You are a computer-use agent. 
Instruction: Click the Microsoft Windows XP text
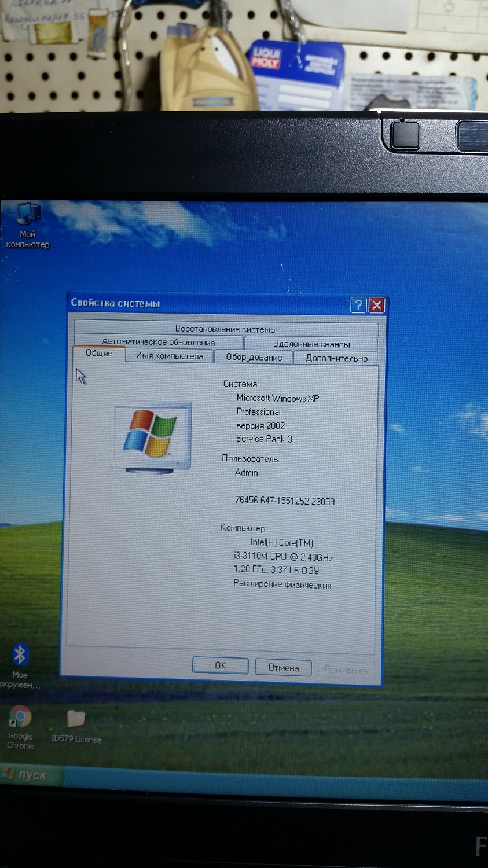point(278,398)
